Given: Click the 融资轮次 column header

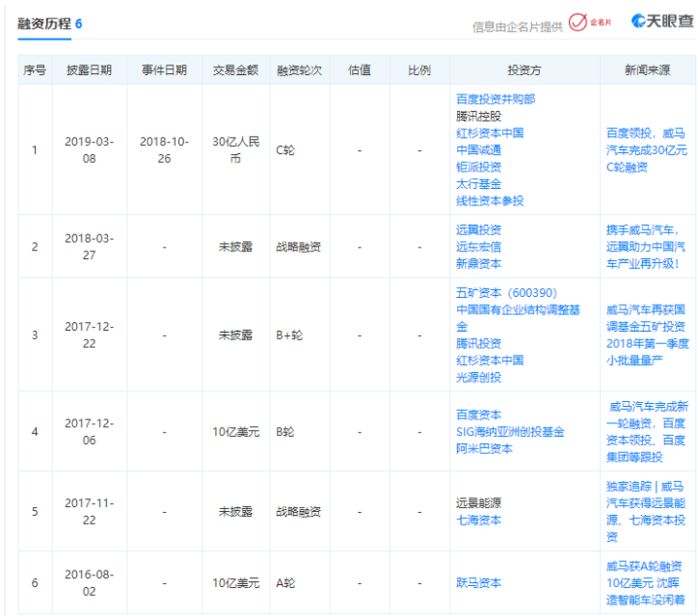Looking at the screenshot, I should click(299, 69).
